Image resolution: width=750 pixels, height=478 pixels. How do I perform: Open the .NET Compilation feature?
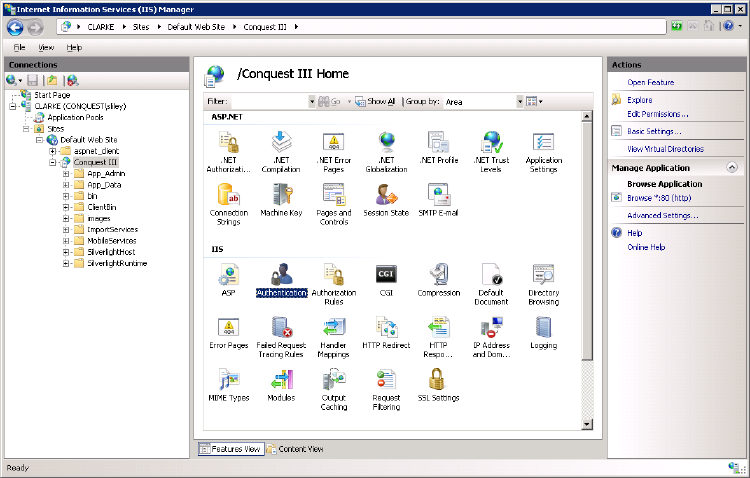pyautogui.click(x=281, y=152)
